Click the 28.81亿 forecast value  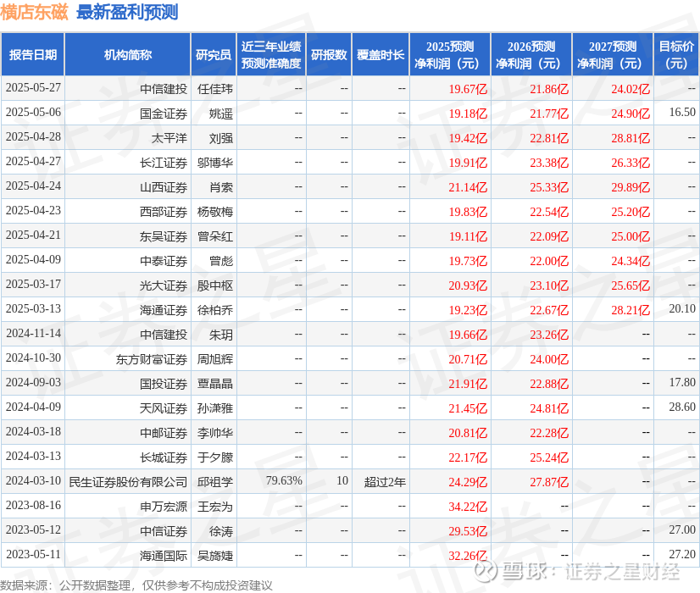(631, 138)
